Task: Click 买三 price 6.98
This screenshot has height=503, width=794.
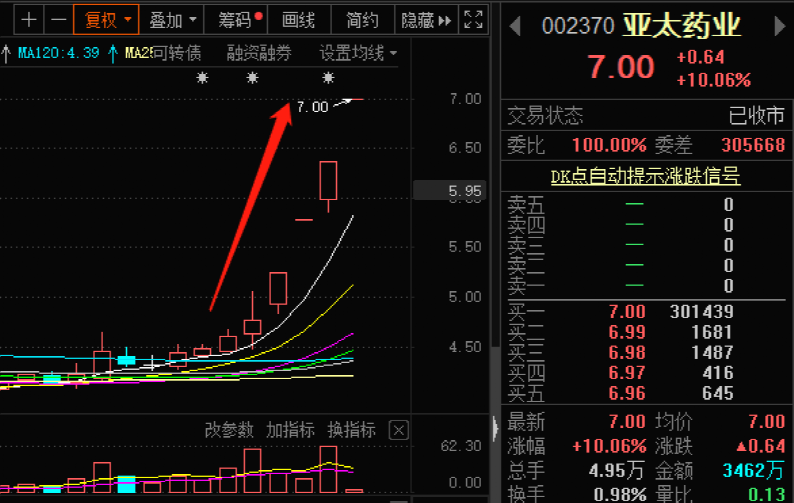Action: click(x=627, y=352)
